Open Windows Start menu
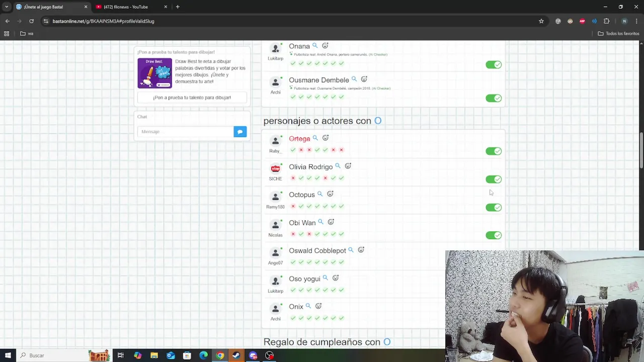This screenshot has height=362, width=644. 8,355
